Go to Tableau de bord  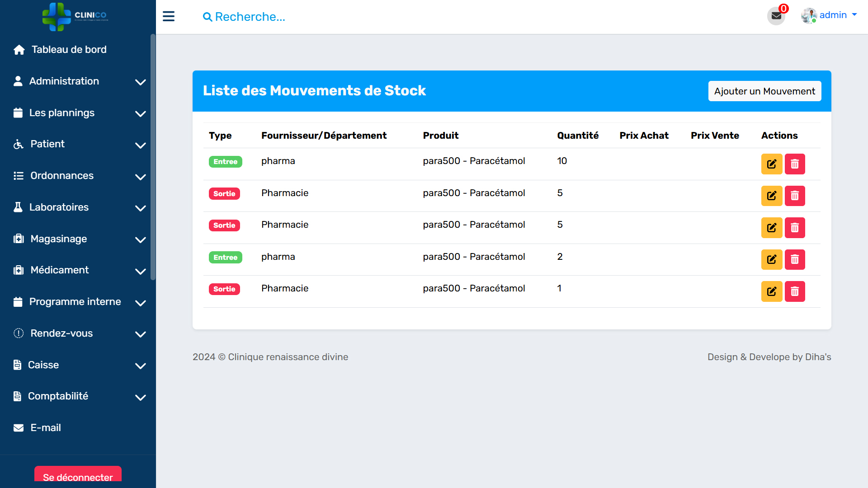(x=69, y=50)
